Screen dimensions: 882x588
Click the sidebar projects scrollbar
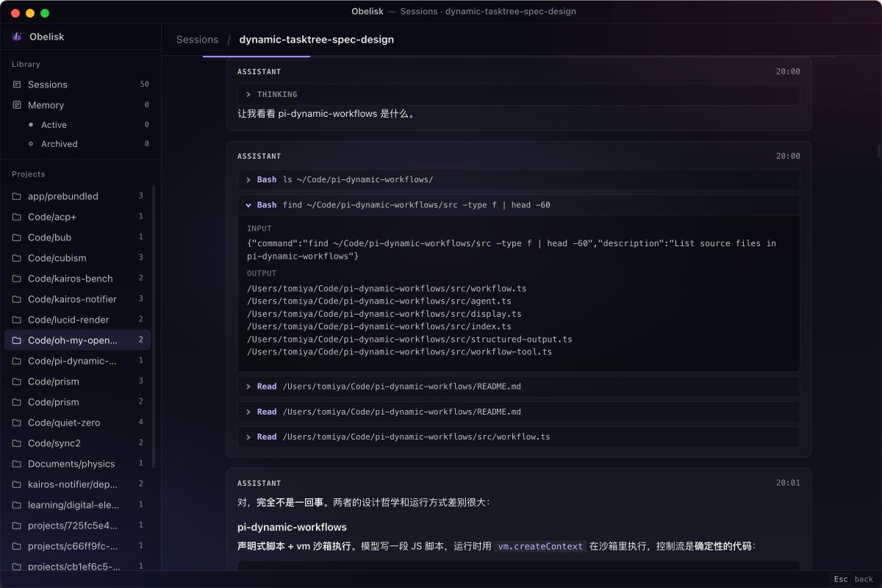(x=154, y=327)
